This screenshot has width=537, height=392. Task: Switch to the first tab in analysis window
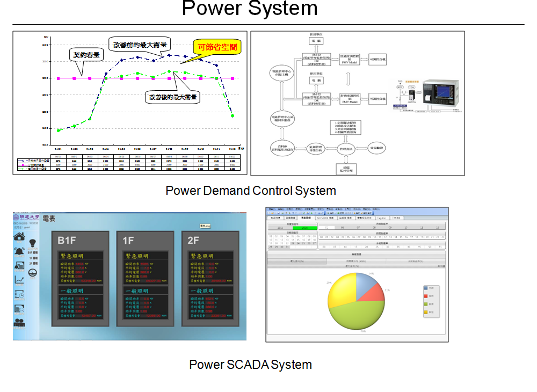click(x=275, y=218)
